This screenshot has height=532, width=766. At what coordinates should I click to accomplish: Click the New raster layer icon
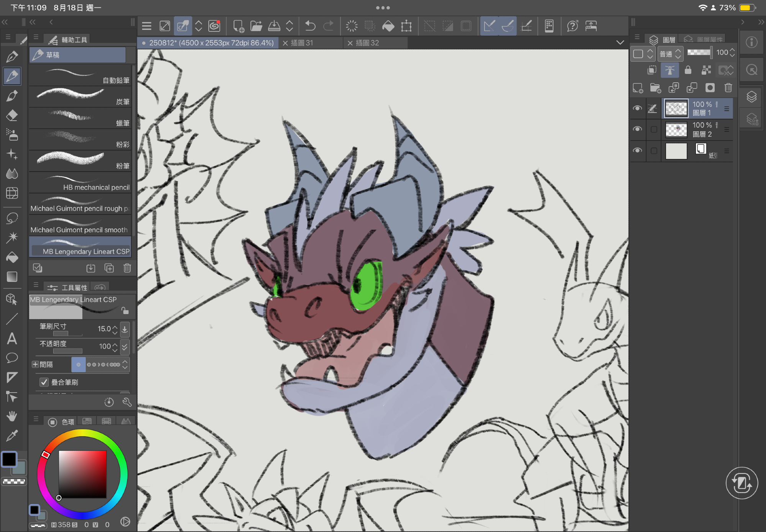tap(638, 88)
